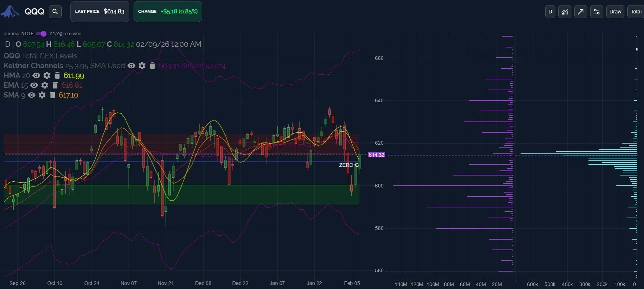
Task: Open the D timeframe selector
Action: pyautogui.click(x=550, y=12)
